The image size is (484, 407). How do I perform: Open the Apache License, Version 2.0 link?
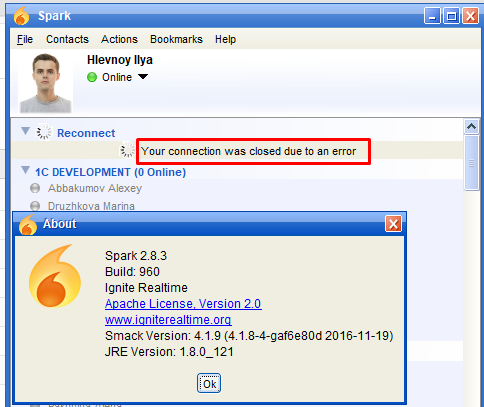pos(183,304)
